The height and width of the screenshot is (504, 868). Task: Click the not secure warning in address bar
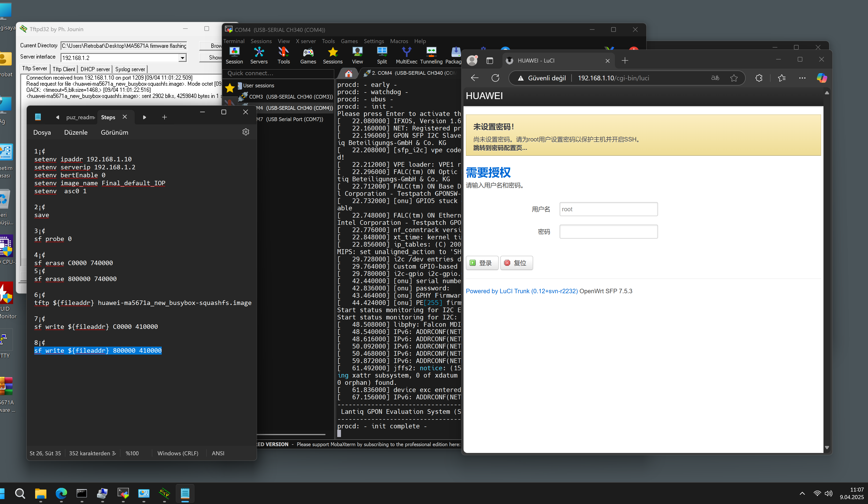click(x=542, y=78)
